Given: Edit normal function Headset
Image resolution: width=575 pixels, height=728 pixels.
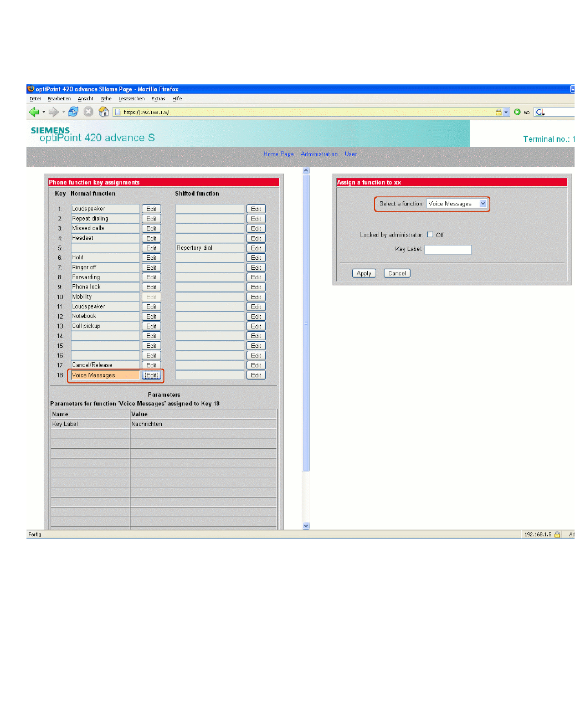Looking at the screenshot, I should (151, 238).
